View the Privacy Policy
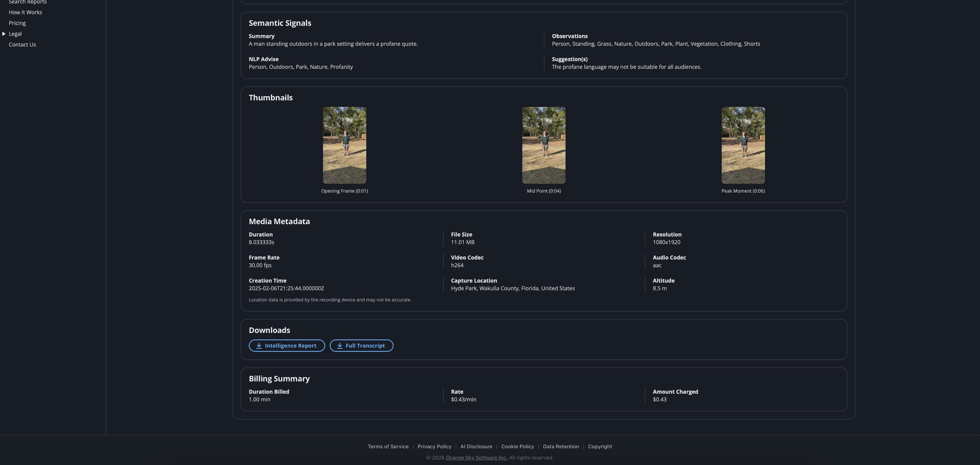Screen dimensions: 980x465 [x=434, y=446]
